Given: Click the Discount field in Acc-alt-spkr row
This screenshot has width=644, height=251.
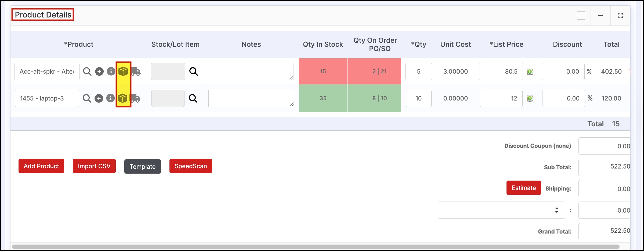Looking at the screenshot, I should point(563,71).
